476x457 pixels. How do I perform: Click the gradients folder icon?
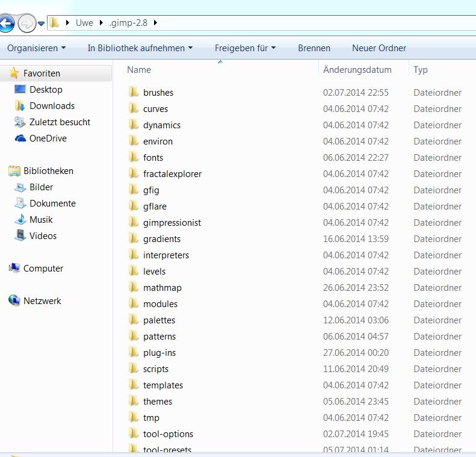pyautogui.click(x=133, y=238)
